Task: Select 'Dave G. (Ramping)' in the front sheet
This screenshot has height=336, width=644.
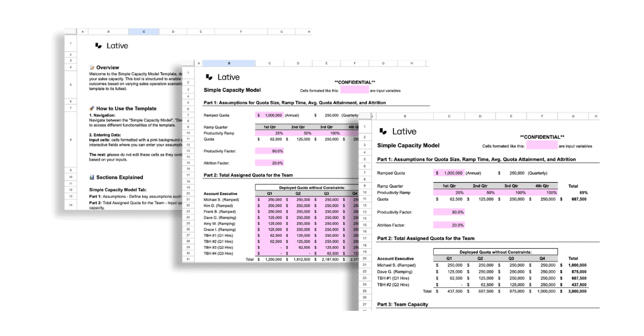Action: (x=396, y=272)
